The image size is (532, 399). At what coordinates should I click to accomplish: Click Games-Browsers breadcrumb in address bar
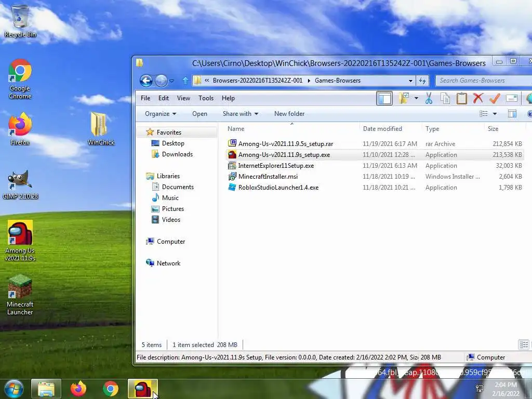(338, 81)
